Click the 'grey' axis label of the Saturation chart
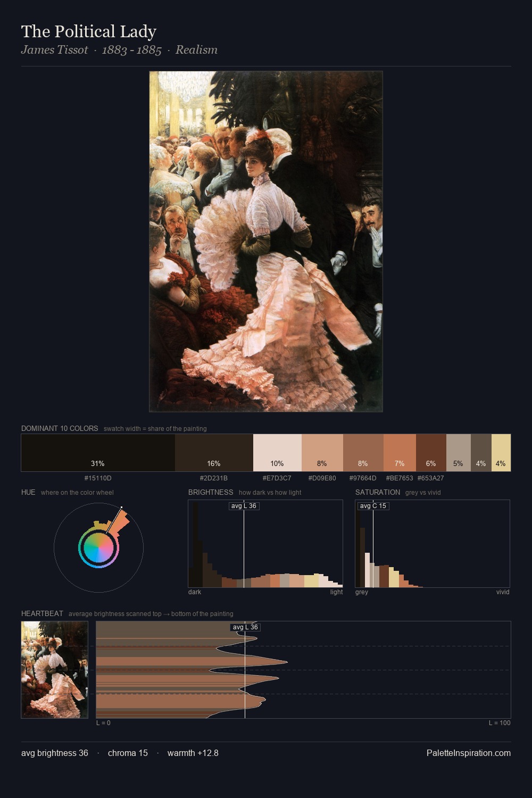Viewport: 532px width, 798px height. pyautogui.click(x=362, y=592)
